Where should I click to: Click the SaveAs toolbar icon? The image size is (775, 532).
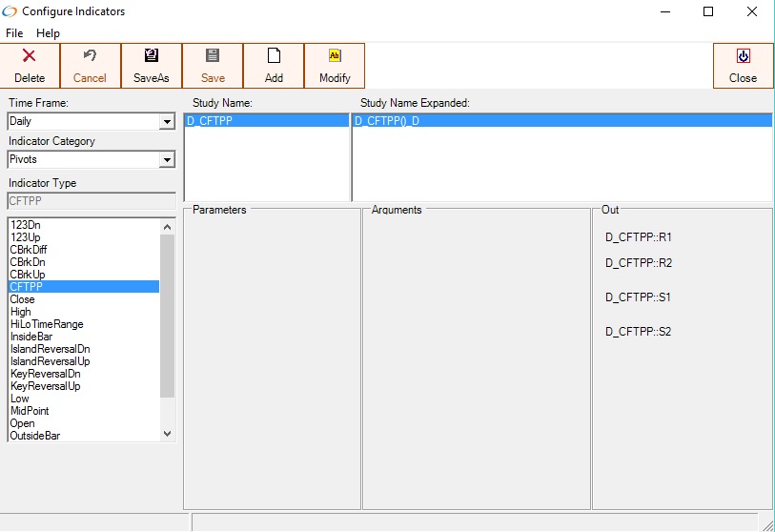(151, 56)
